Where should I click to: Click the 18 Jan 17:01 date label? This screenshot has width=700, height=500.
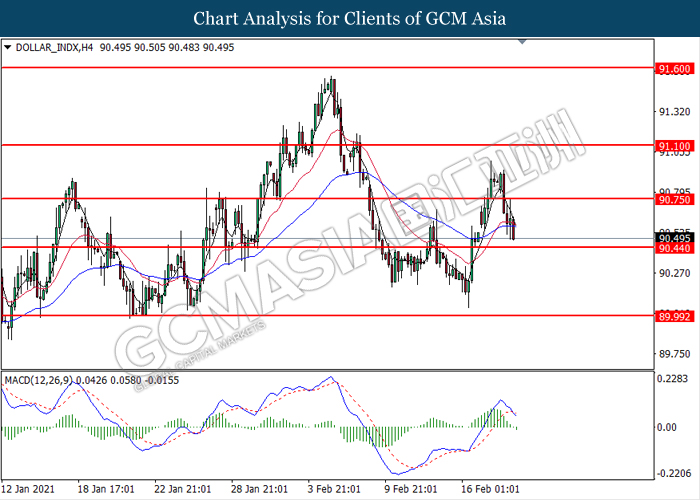click(106, 489)
